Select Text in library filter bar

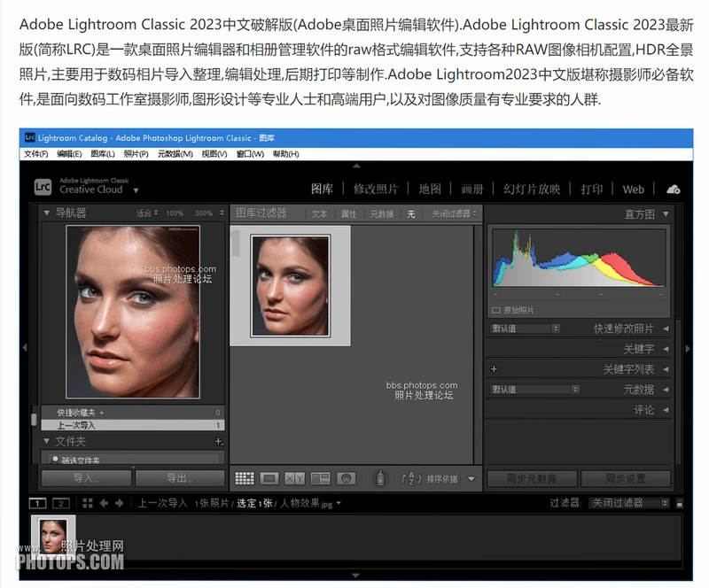click(319, 213)
